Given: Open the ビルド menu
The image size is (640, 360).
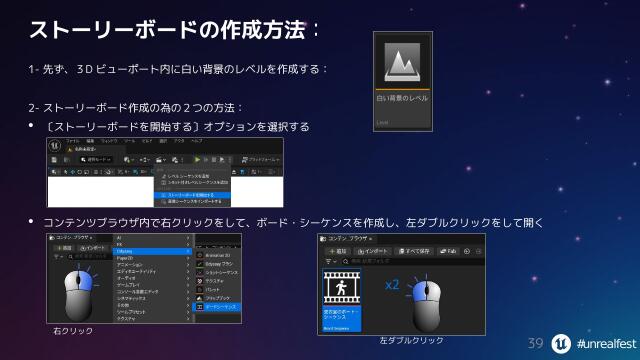Looking at the screenshot, I should (x=147, y=141).
